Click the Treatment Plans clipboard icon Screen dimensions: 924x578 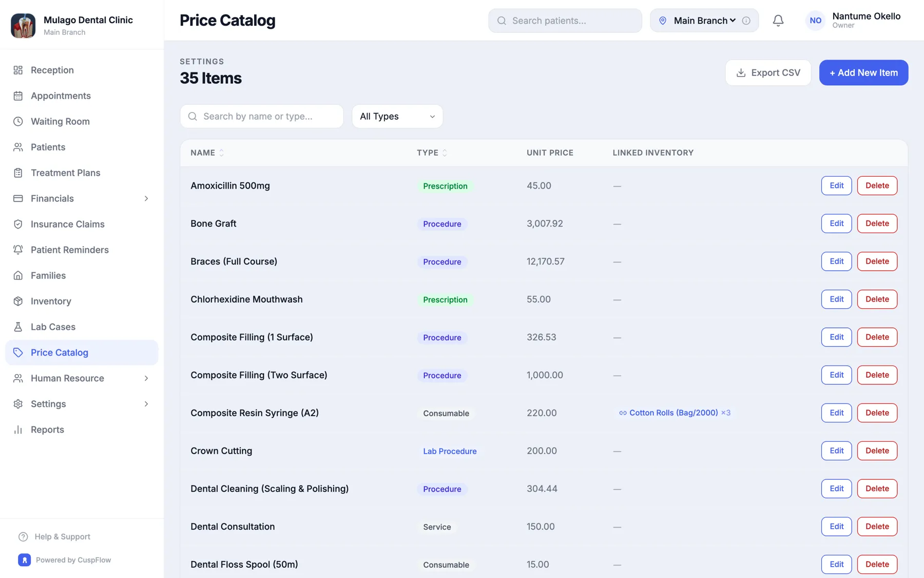[x=18, y=173]
